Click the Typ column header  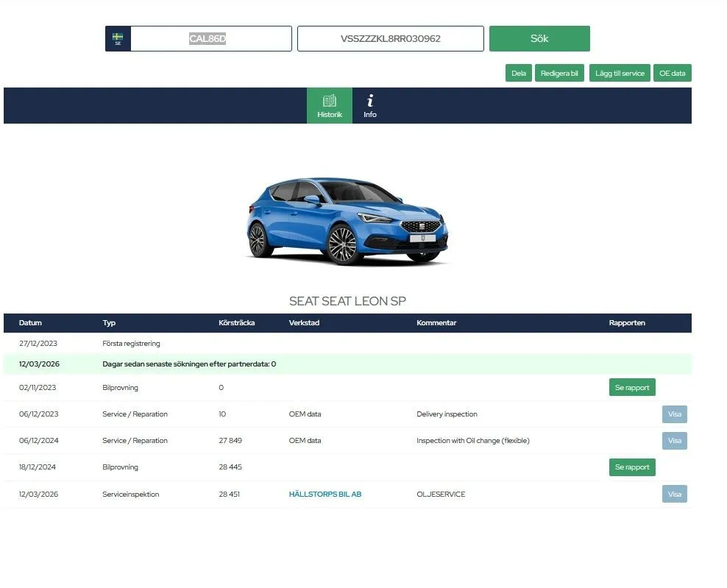pyautogui.click(x=109, y=323)
